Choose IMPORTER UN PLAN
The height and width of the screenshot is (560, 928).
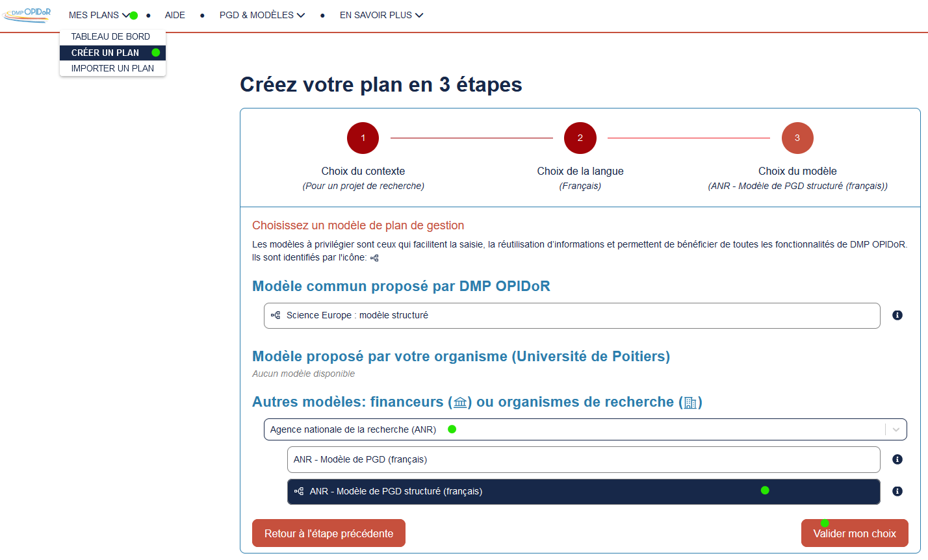click(x=112, y=68)
